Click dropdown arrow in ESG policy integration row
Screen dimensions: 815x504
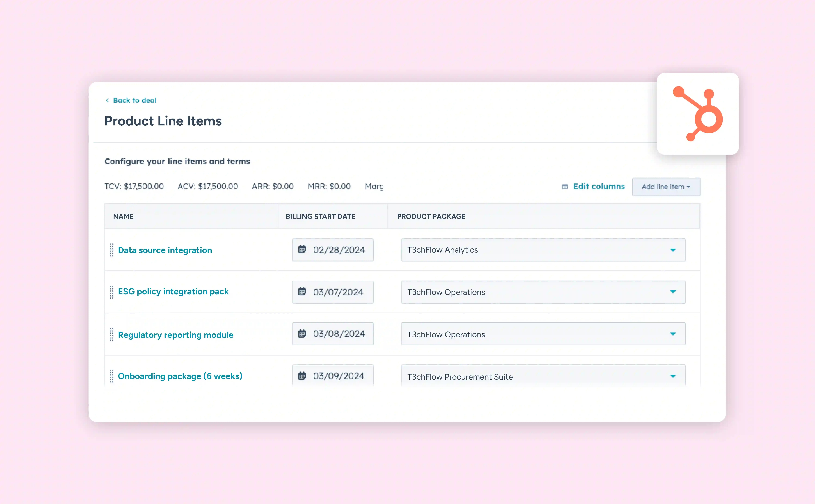pos(673,292)
